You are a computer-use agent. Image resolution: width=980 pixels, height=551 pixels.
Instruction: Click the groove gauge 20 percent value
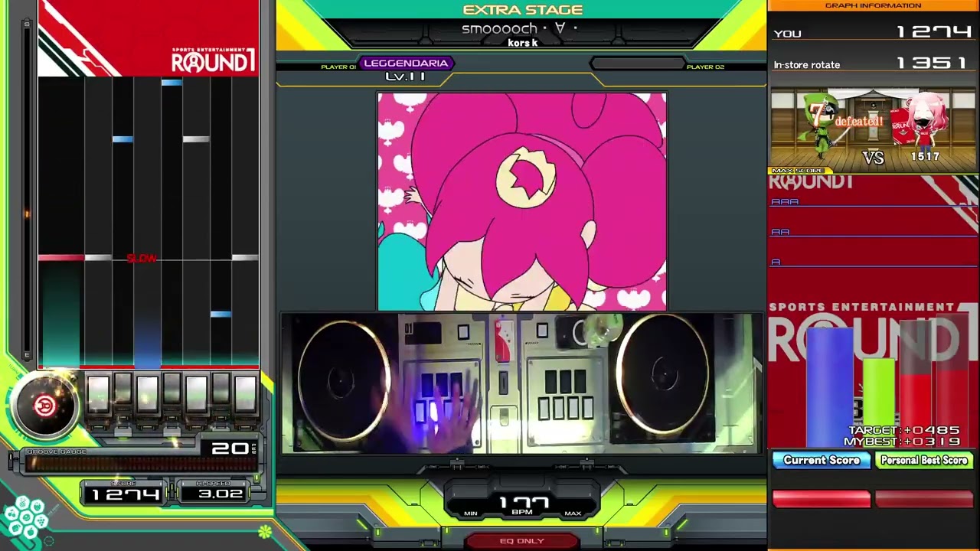(230, 448)
